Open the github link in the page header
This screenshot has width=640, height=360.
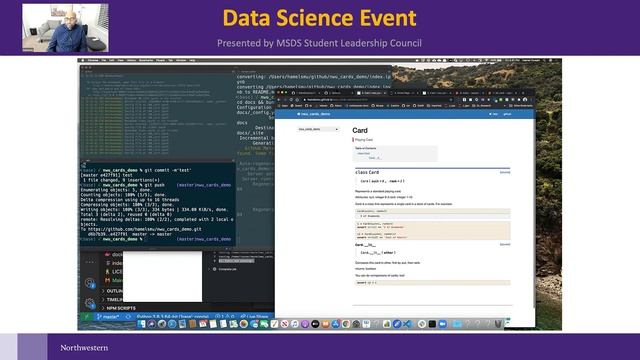[507, 114]
